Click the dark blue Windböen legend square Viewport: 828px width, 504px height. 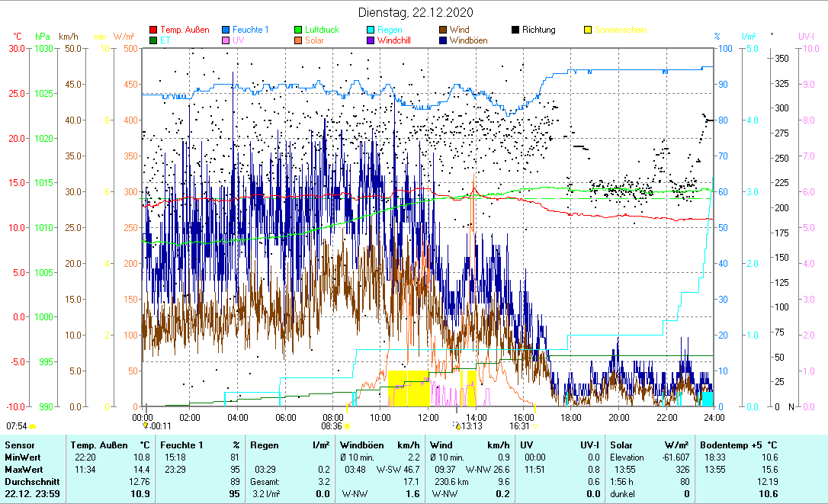[x=443, y=40]
